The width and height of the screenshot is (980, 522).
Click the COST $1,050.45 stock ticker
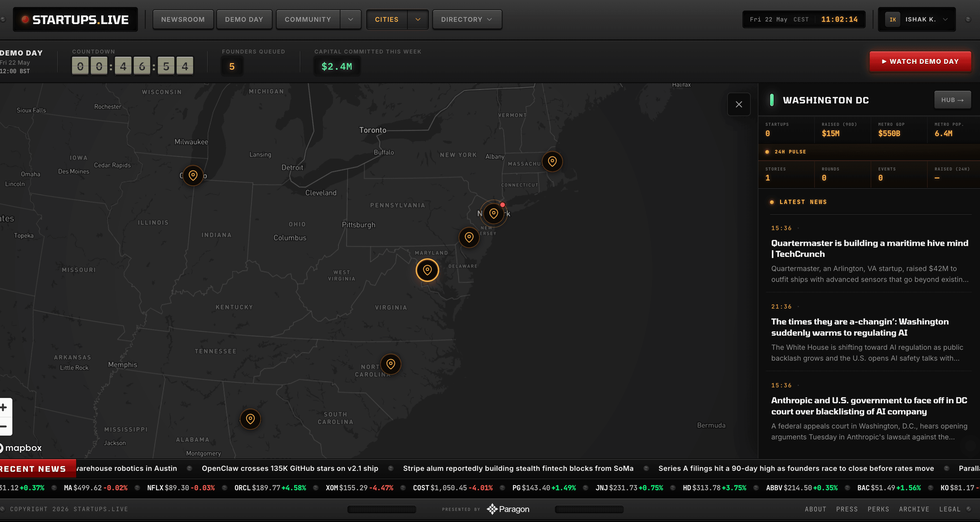[x=453, y=488]
